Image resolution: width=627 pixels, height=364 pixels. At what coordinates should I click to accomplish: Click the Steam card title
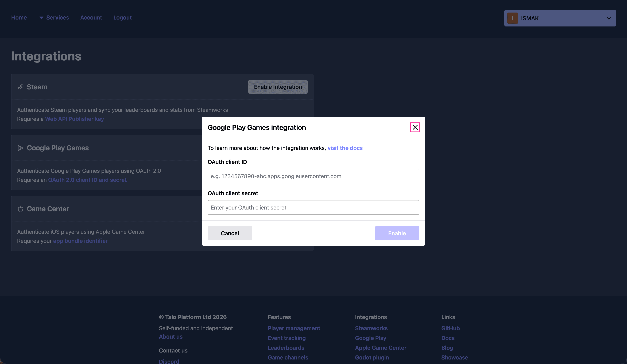point(37,87)
